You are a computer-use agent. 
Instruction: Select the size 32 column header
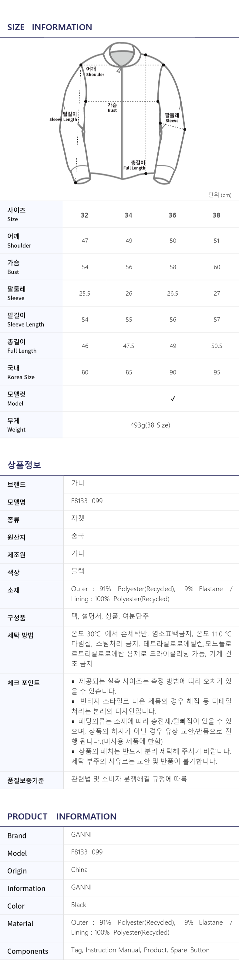tap(85, 215)
